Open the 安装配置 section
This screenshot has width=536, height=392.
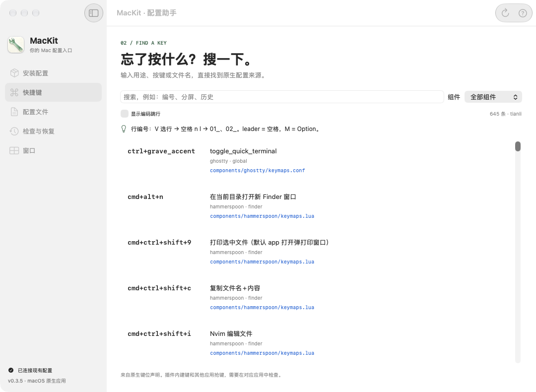point(53,73)
